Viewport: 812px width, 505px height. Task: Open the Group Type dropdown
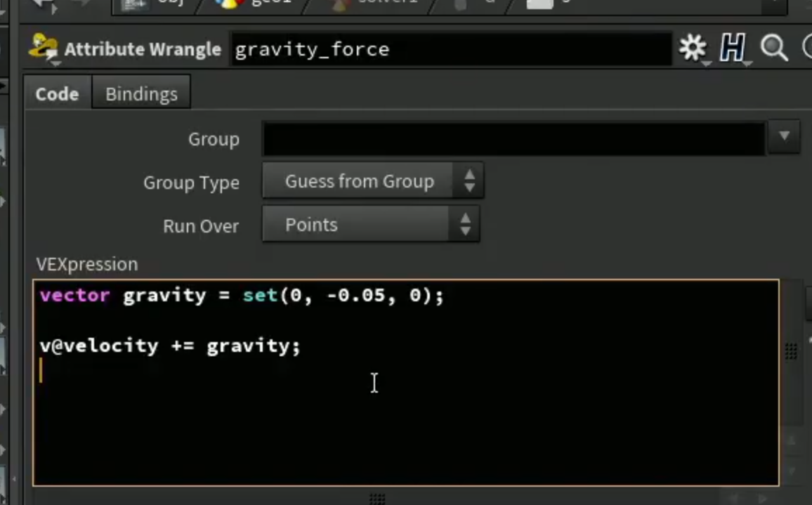(x=373, y=181)
